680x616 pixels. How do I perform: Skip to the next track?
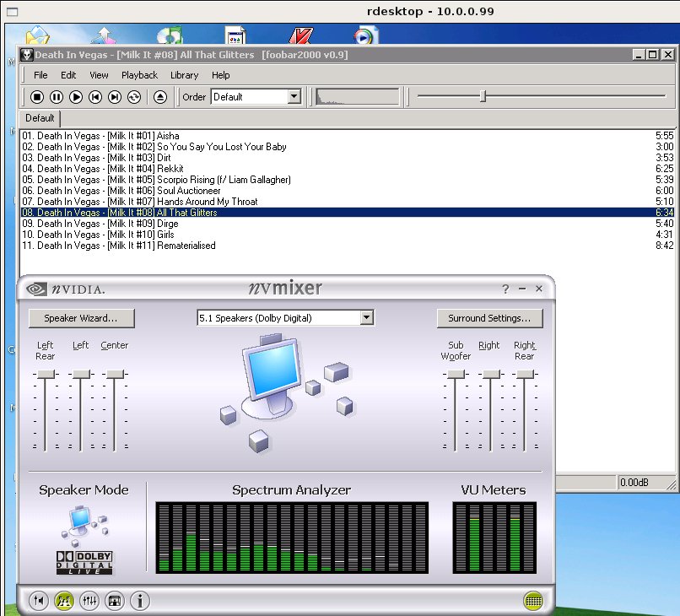coord(115,97)
